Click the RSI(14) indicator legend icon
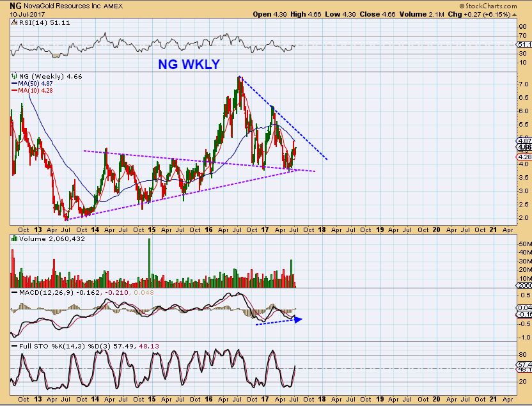 click(x=14, y=23)
